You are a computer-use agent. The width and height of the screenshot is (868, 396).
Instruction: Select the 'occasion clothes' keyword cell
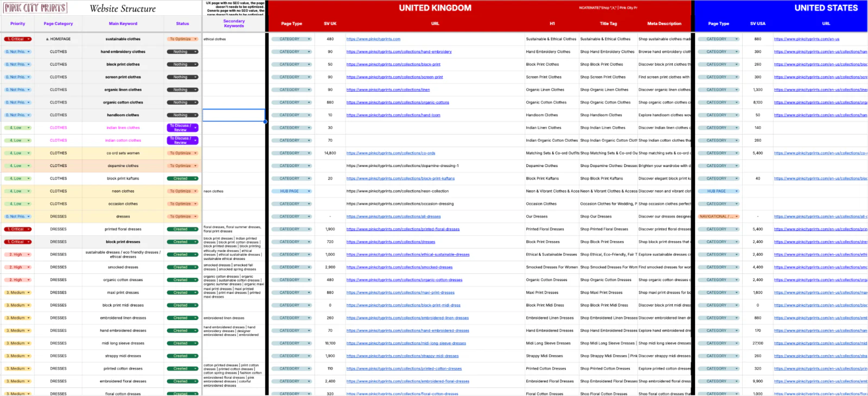click(123, 204)
